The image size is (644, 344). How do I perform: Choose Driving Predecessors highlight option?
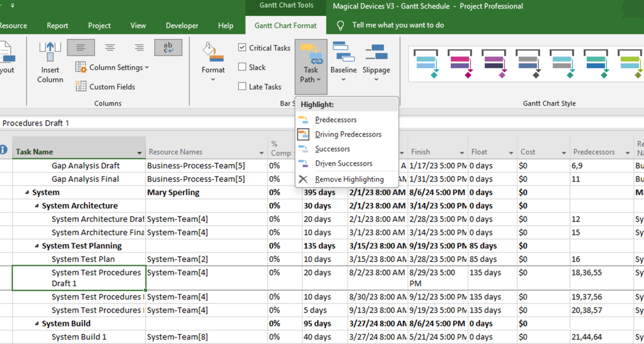[x=347, y=134]
